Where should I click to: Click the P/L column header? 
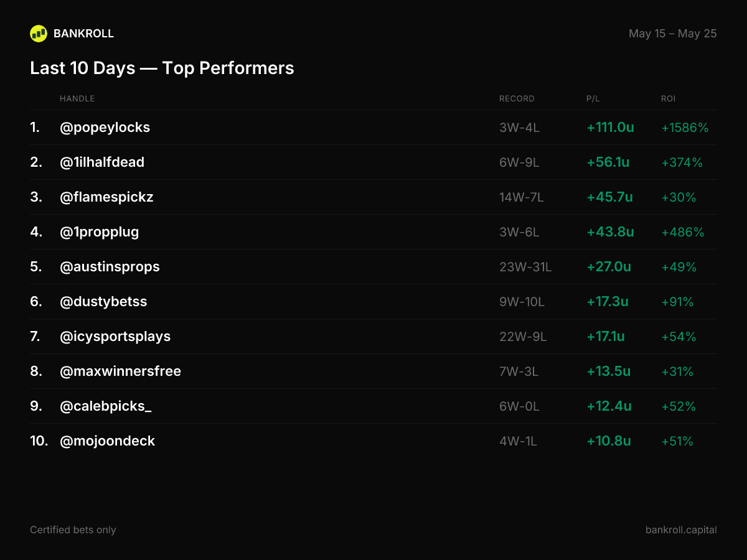pyautogui.click(x=593, y=99)
